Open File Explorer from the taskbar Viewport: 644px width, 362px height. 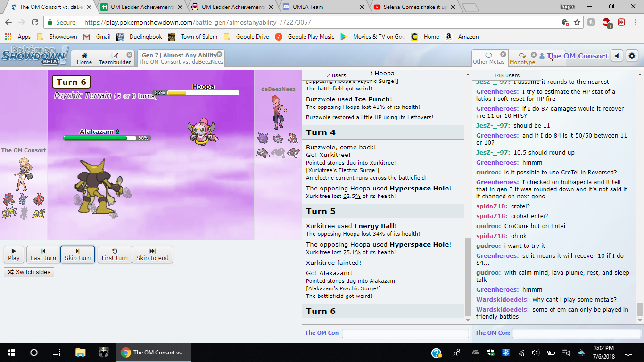[81, 352]
